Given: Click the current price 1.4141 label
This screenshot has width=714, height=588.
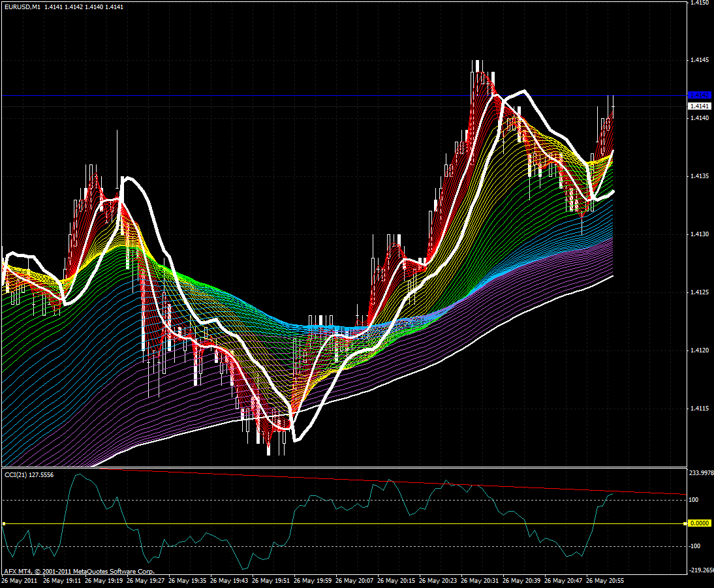Looking at the screenshot, I should [700, 106].
